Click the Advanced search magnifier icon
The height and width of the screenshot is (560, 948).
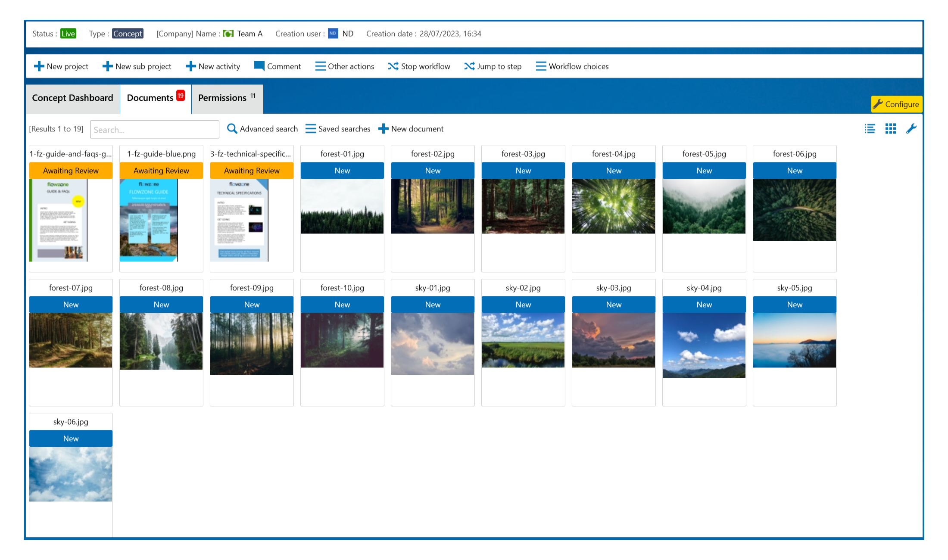click(232, 128)
